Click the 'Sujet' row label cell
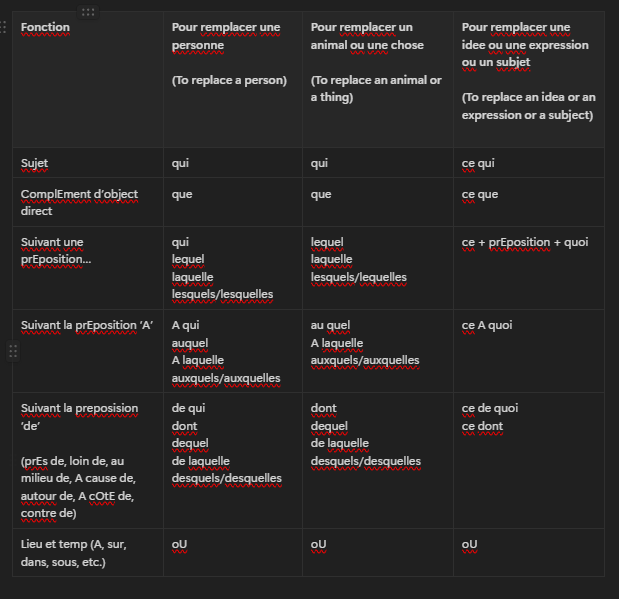Screen dimensions: 619x599 [x=88, y=163]
